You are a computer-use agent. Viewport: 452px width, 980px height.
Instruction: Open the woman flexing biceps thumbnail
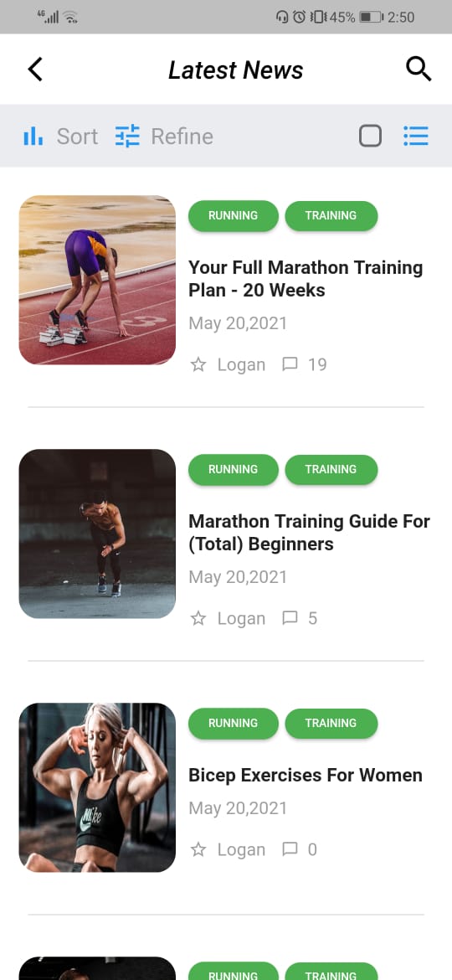[x=97, y=787]
